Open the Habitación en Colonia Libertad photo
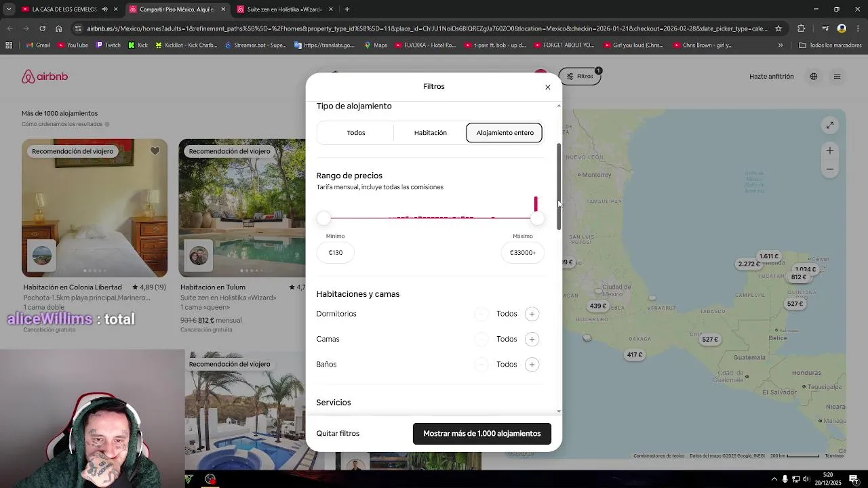 coord(94,208)
